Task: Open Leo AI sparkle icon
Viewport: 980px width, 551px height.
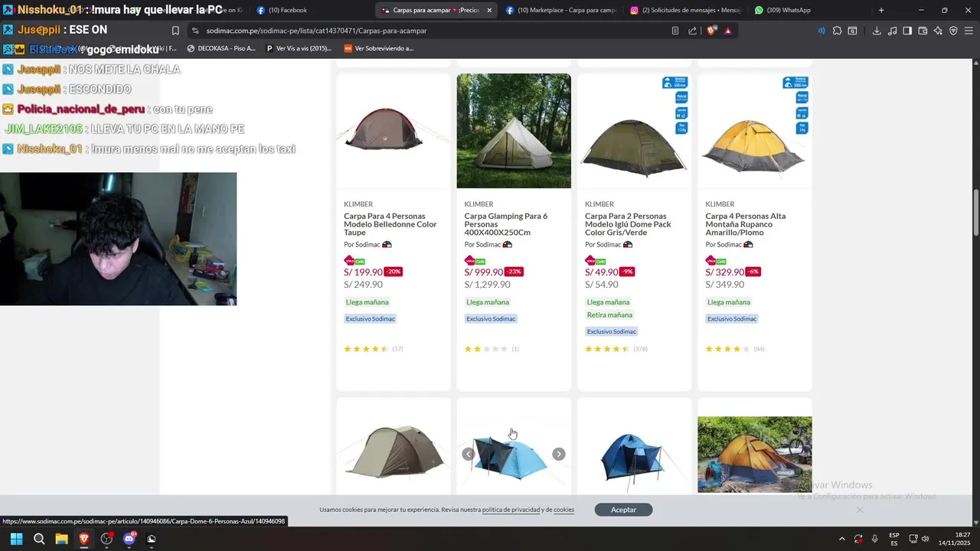Action: coord(938,31)
